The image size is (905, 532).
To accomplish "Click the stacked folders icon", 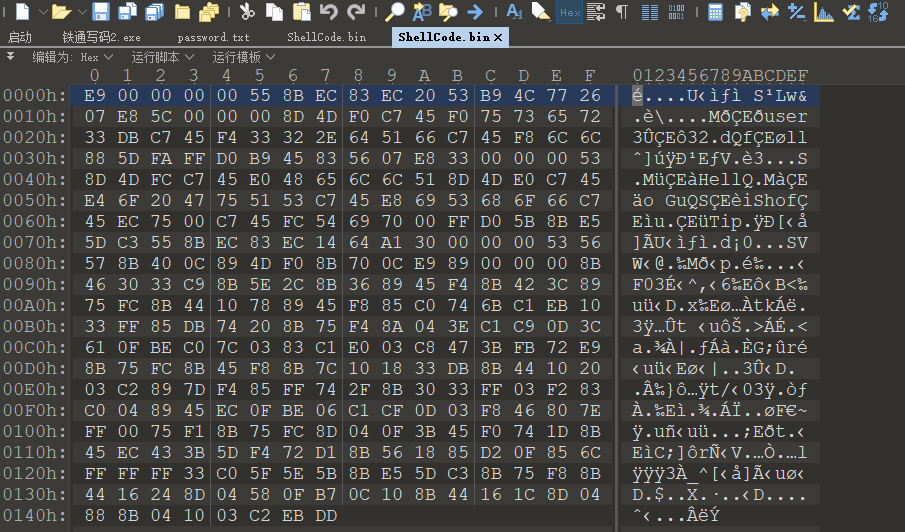I will [209, 12].
